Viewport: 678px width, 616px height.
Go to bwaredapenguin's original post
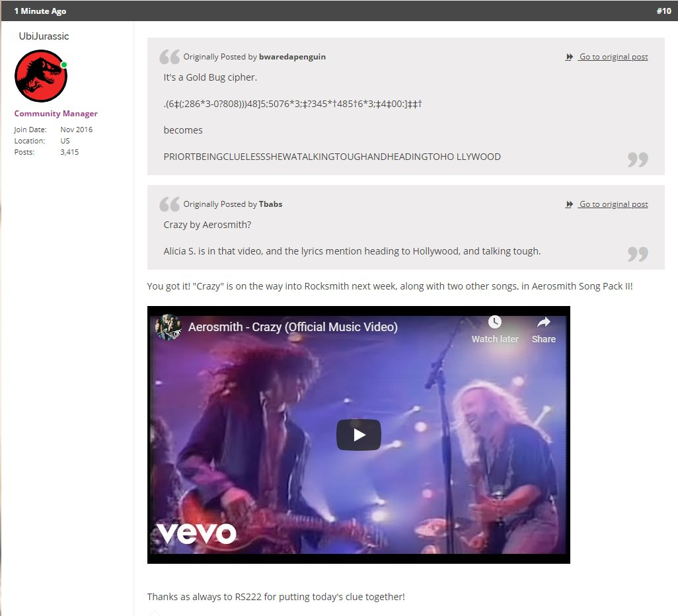click(614, 57)
